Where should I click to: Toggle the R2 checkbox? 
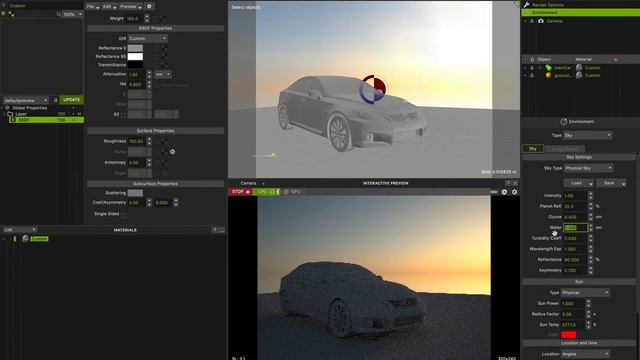[x=123, y=115]
